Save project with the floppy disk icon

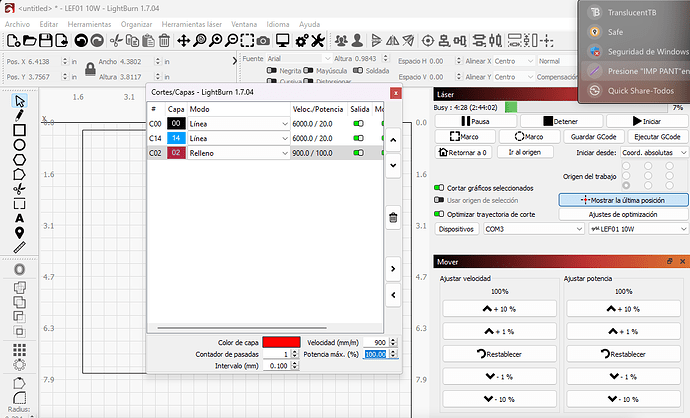[x=46, y=41]
